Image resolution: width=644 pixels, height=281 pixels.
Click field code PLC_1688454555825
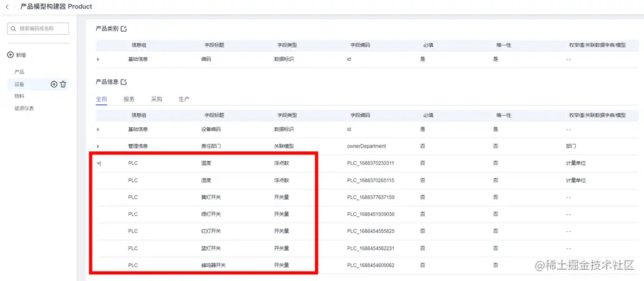coord(371,231)
